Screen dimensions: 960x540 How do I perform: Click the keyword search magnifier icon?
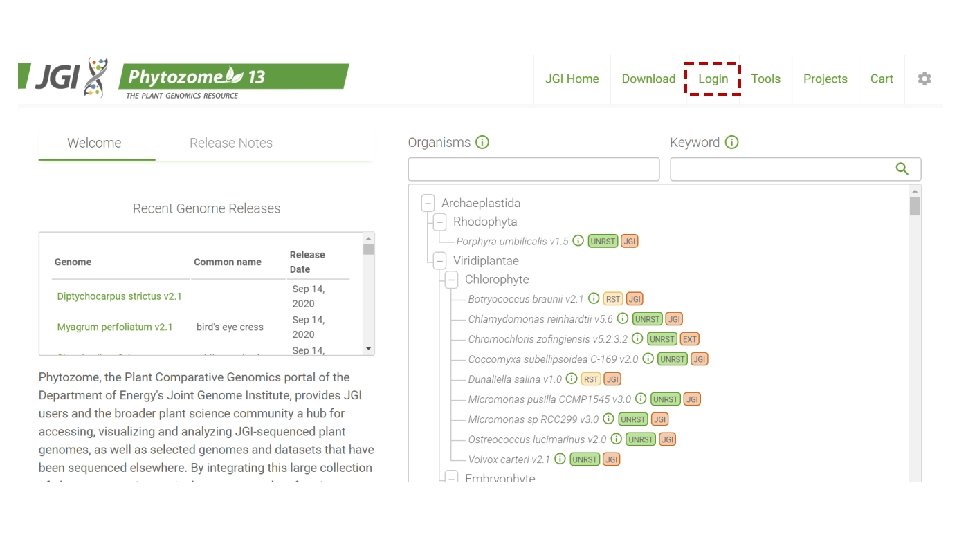pos(902,168)
